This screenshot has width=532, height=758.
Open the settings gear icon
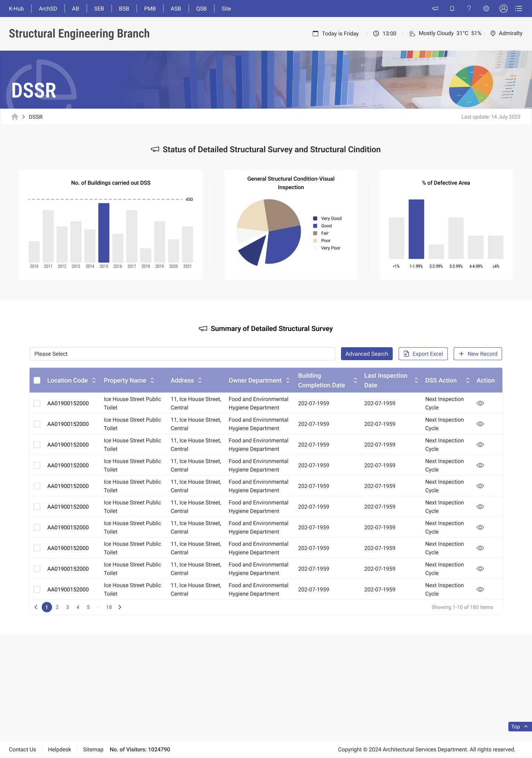(486, 8)
